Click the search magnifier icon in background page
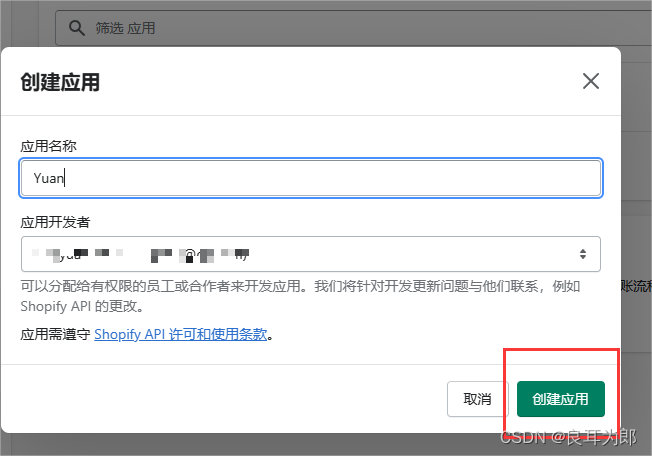This screenshot has width=652, height=456. (77, 28)
